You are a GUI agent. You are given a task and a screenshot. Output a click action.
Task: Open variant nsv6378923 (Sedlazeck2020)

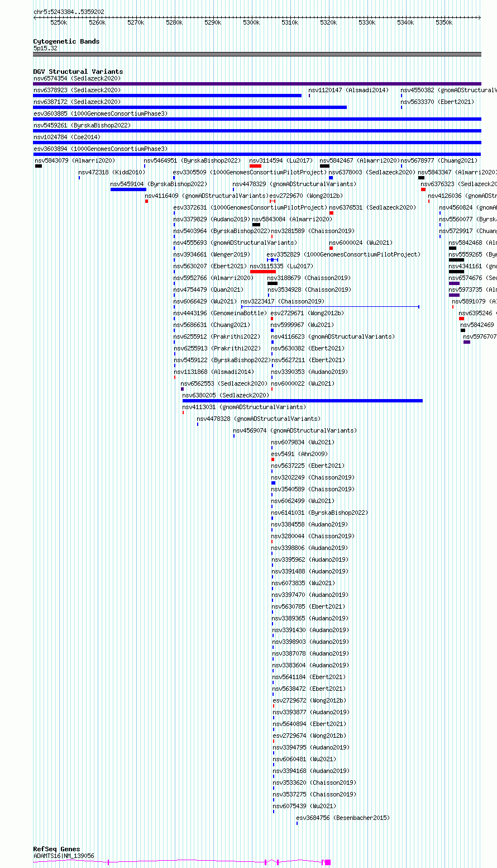pos(77,90)
